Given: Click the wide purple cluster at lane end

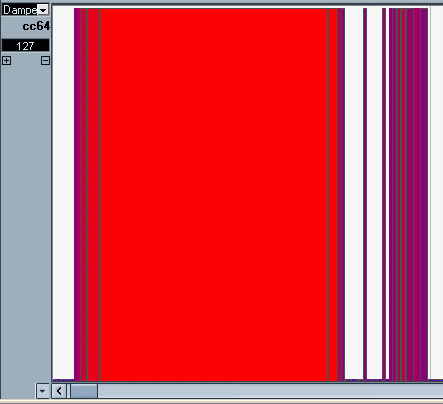Looking at the screenshot, I should [x=408, y=195].
